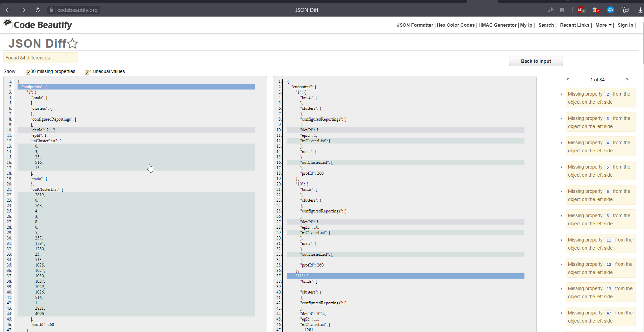This screenshot has width=644, height=332.
Task: Open the Hex Color Codes link
Action: click(456, 25)
